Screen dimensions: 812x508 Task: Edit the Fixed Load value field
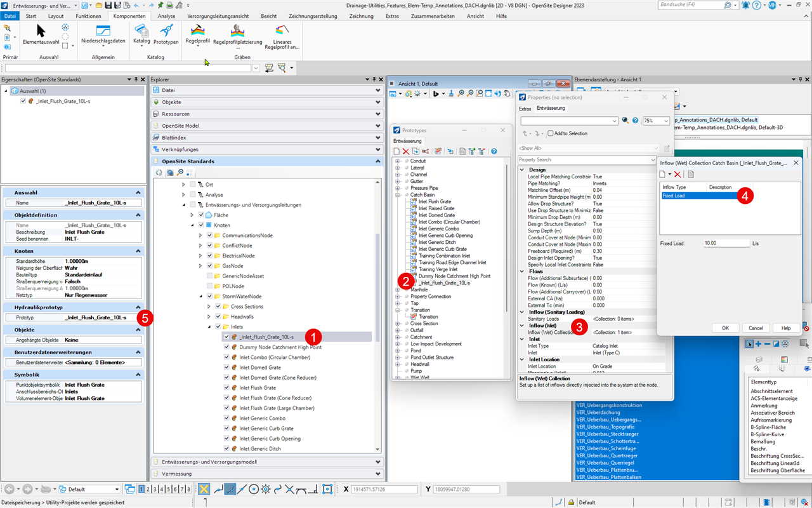click(726, 243)
